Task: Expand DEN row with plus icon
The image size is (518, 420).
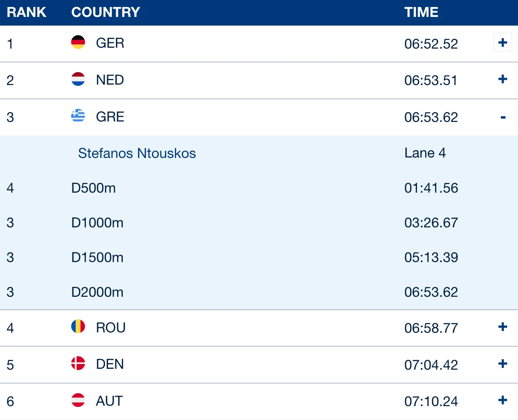Action: pos(502,364)
